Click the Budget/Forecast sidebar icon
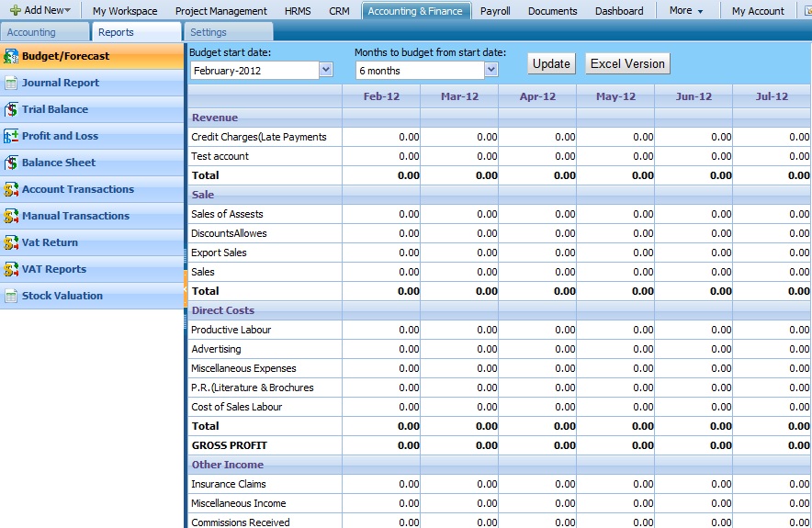Viewport: 812px width, 528px height. 11,56
